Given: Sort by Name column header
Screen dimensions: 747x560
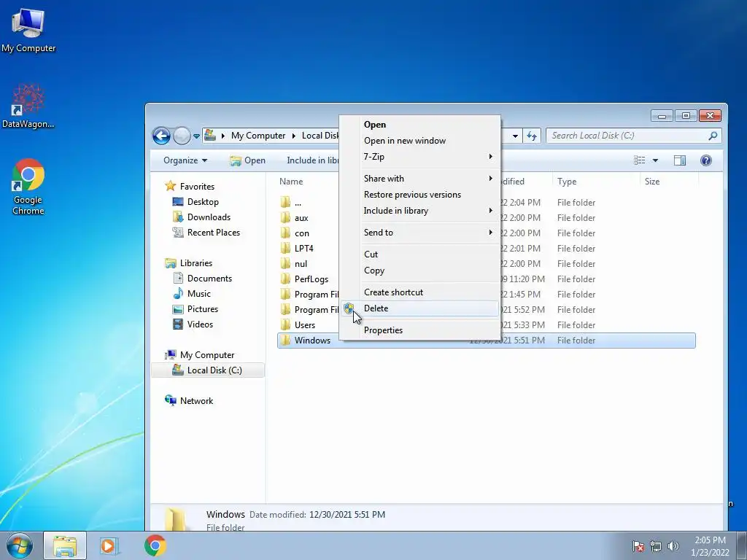Looking at the screenshot, I should (x=291, y=182).
